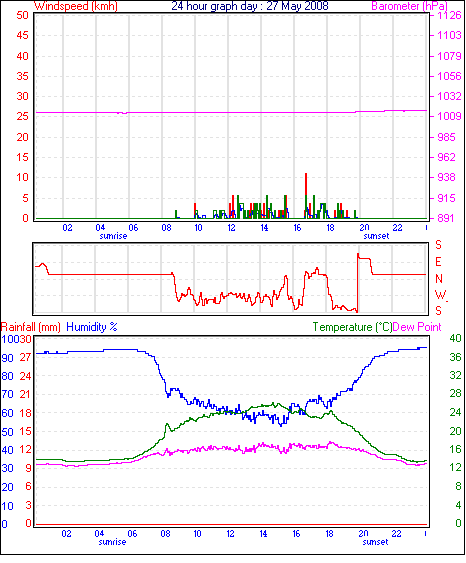Click the Barometer (hPa) axis title

pos(410,6)
